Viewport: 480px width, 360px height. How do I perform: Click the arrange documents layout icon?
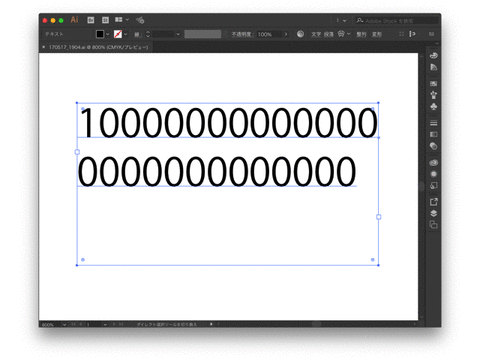tap(119, 20)
